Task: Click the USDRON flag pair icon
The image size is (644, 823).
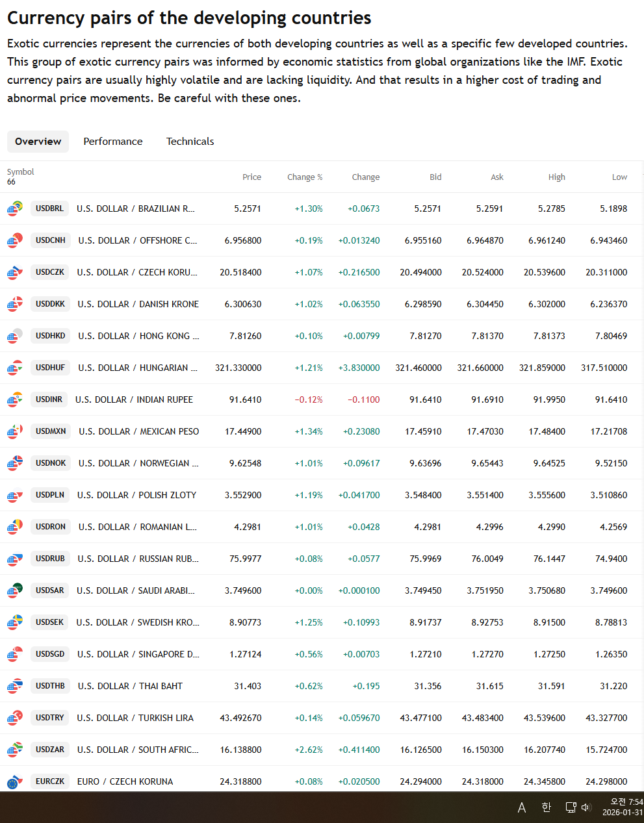Action: click(15, 527)
